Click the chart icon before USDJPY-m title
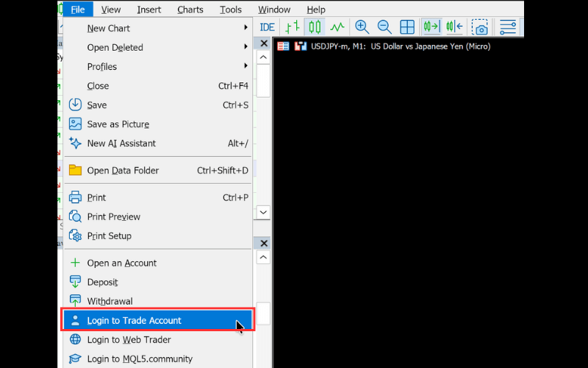The width and height of the screenshot is (588, 368). tap(301, 46)
